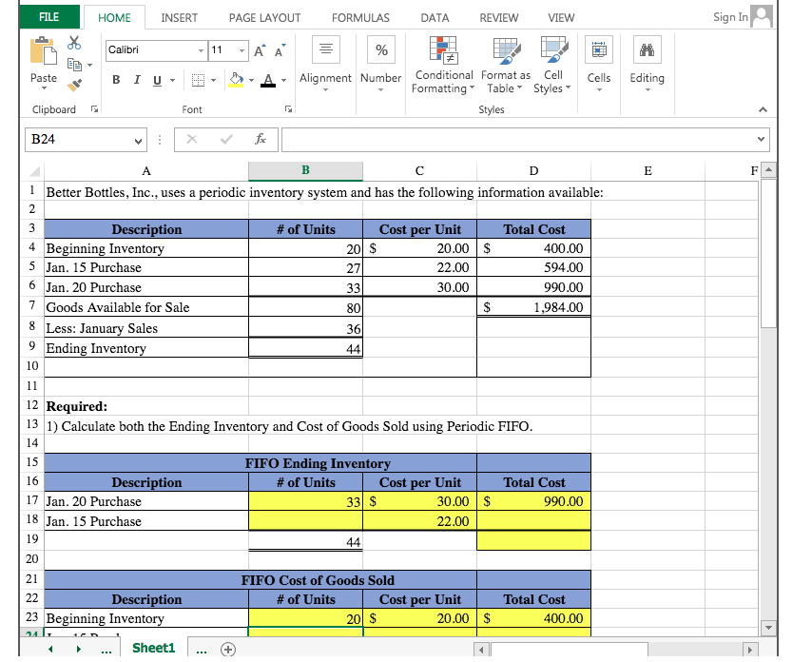Image resolution: width=812 pixels, height=662 pixels.
Task: Click the Sign In link
Action: click(731, 16)
